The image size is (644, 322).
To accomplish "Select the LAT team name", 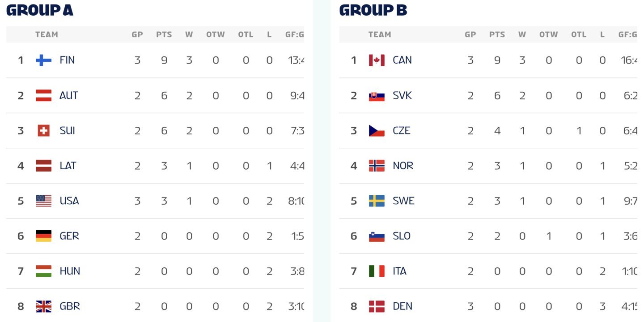I will click(x=68, y=166).
